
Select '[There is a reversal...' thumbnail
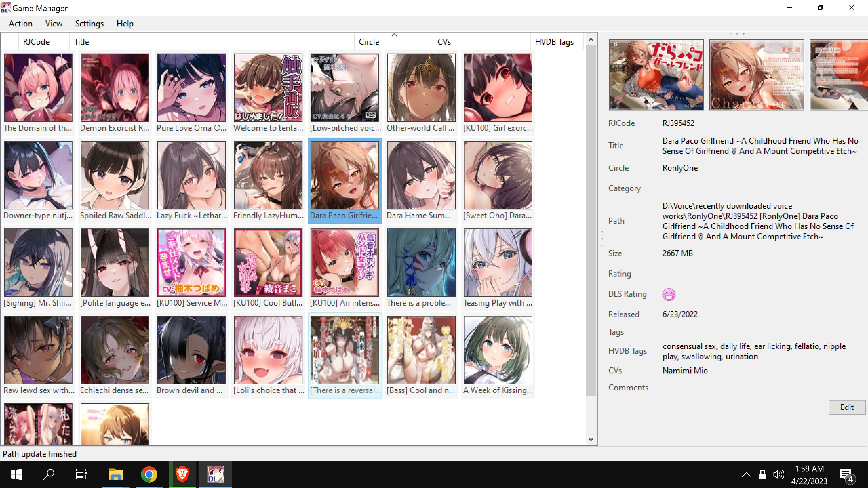(x=345, y=350)
